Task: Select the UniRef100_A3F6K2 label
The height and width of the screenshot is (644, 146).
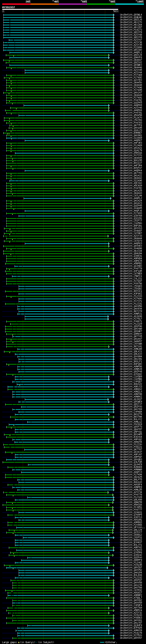Action: coord(131,294)
